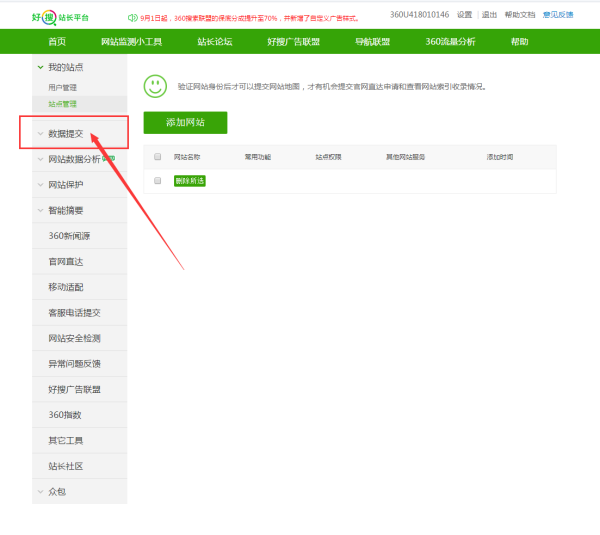The image size is (600, 535).
Task: Expand the 智能摘要 sidebar section
Action: coord(66,211)
